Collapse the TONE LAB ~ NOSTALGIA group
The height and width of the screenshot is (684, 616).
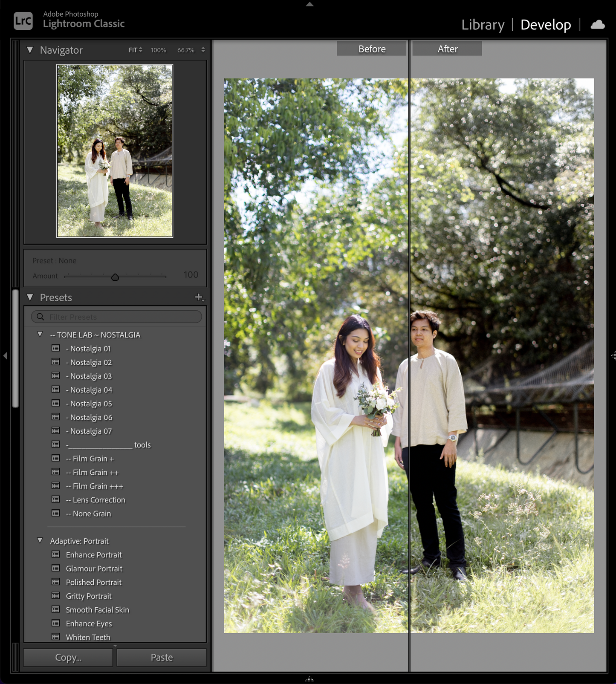[40, 334]
